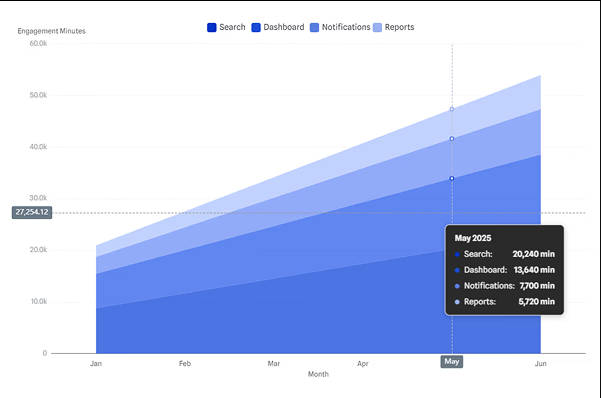This screenshot has height=398, width=601.
Task: Click the 50.0k y-axis tick label
Action: point(38,95)
